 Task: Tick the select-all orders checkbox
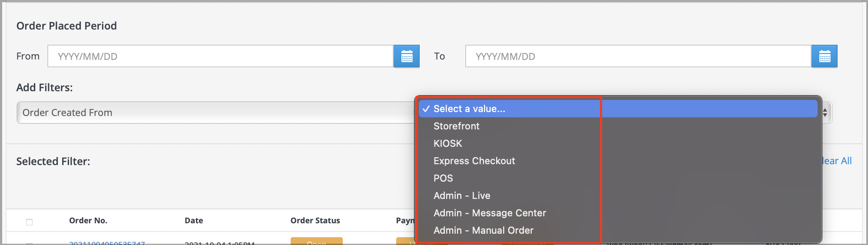tap(29, 222)
